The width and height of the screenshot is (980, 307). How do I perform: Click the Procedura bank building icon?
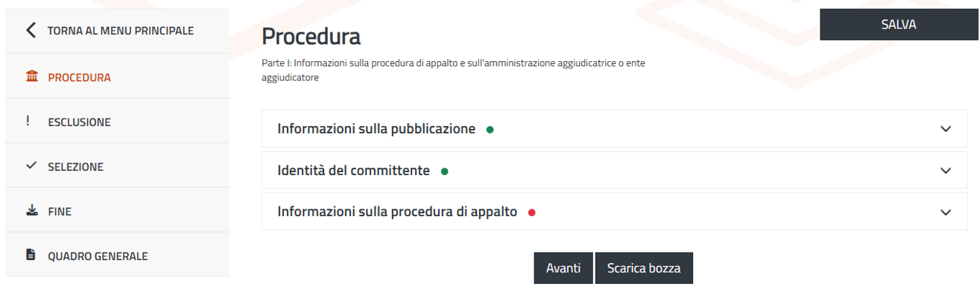(x=31, y=77)
